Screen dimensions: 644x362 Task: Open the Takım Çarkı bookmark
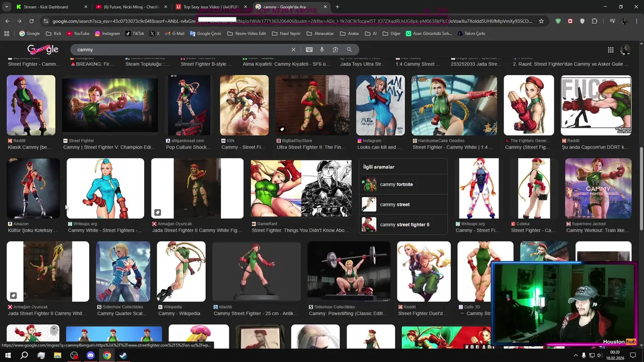click(471, 34)
